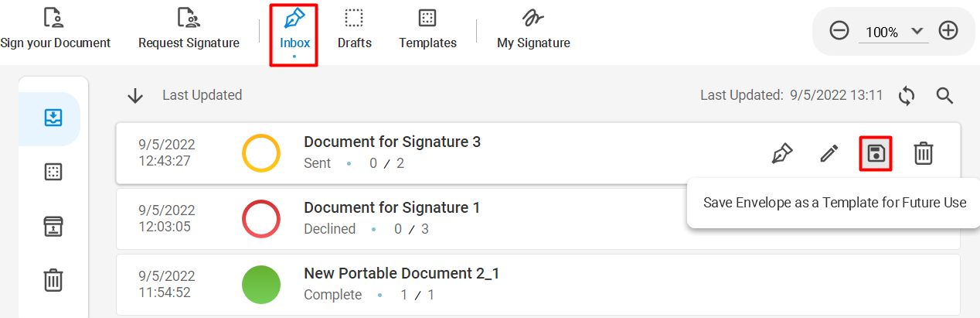Open Sign your Document option
Screen dimensions: 980x318
click(54, 29)
